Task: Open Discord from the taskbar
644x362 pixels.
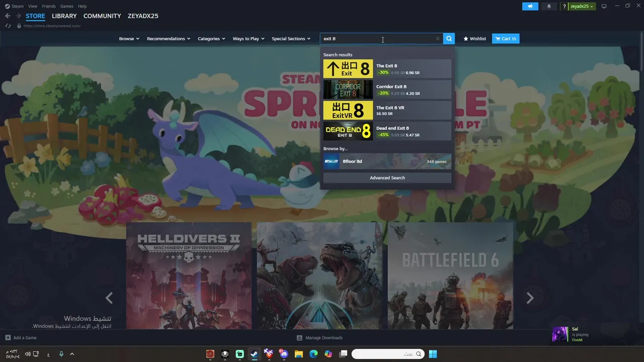Action: click(x=284, y=354)
